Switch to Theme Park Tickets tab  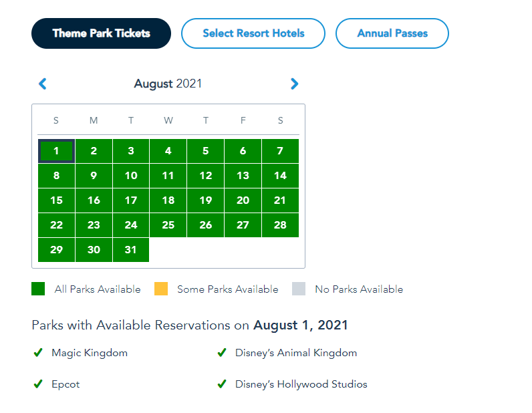pos(101,33)
